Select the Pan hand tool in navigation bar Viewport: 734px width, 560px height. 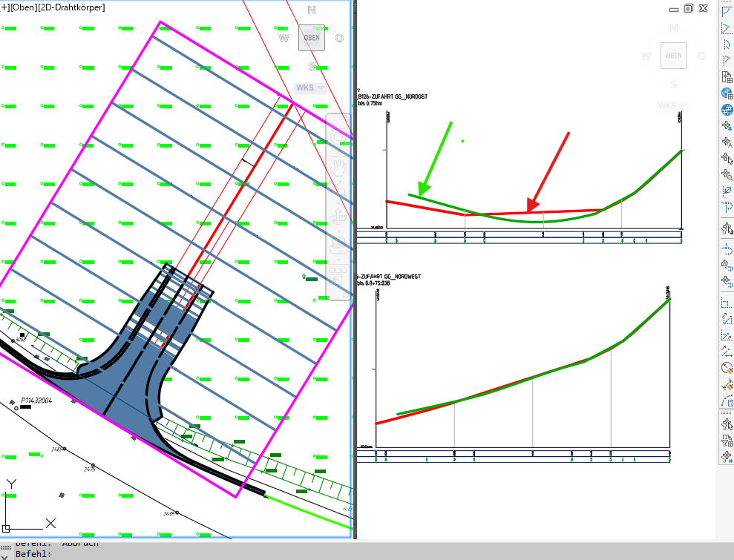click(x=338, y=166)
